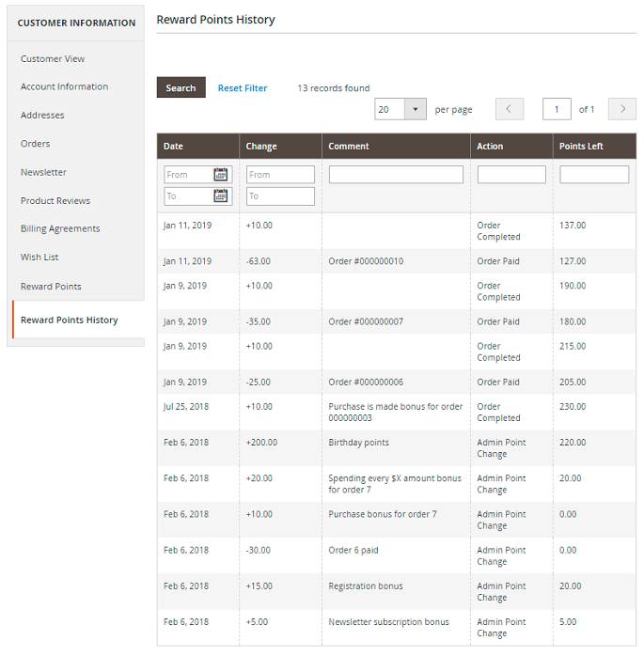Expand the per page dropdown
644x656 pixels.
click(x=416, y=109)
